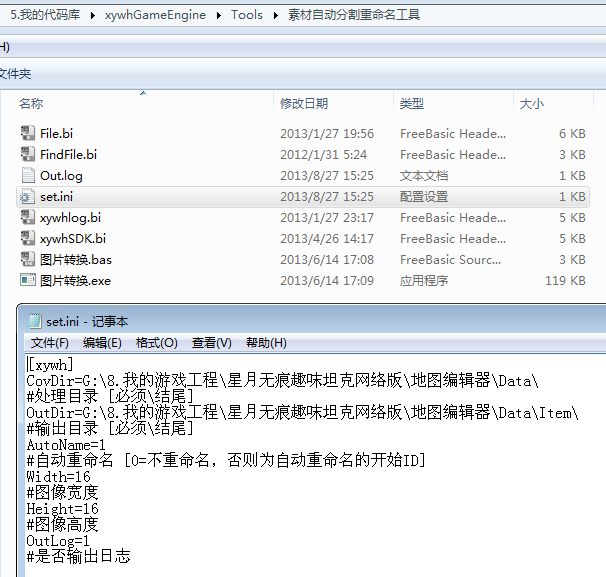Sort files by 名称 column header
The image size is (606, 577).
pyautogui.click(x=31, y=104)
